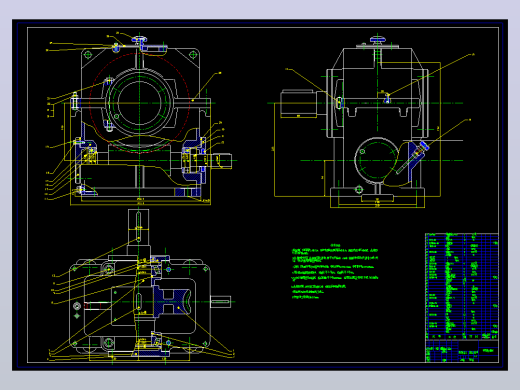
Task: Click the vent cap atop the side view
Action: point(377,40)
